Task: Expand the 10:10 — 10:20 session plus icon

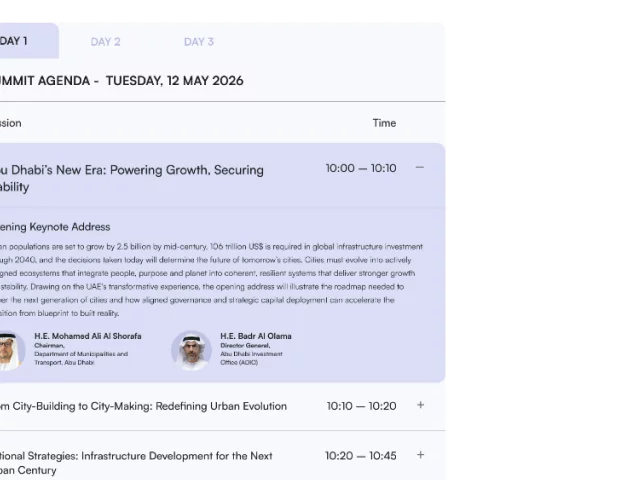Action: [420, 405]
